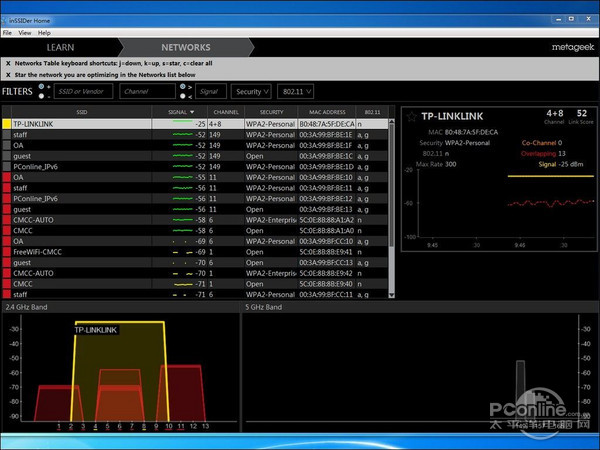
Task: Click the SSID or Vendor filter field
Action: click(x=85, y=91)
